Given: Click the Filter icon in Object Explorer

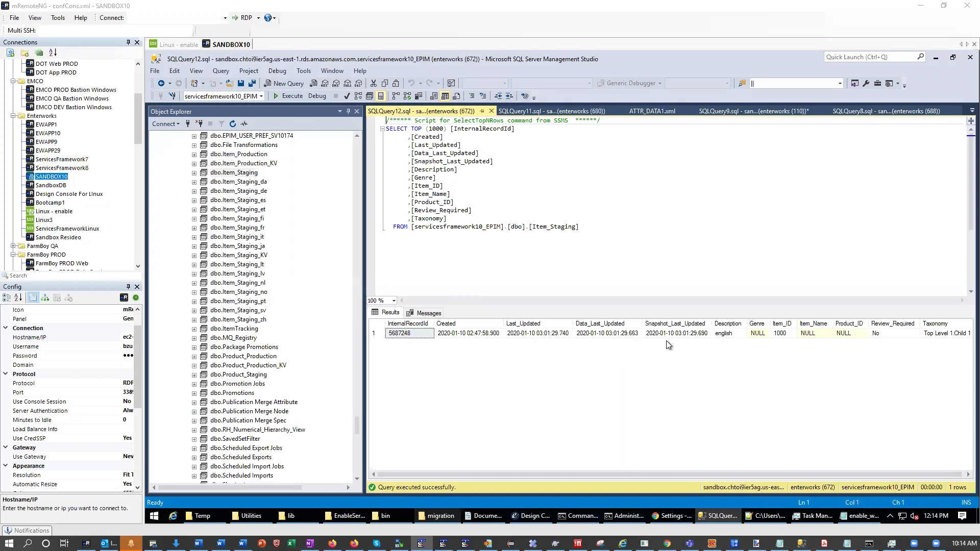Looking at the screenshot, I should 221,123.
